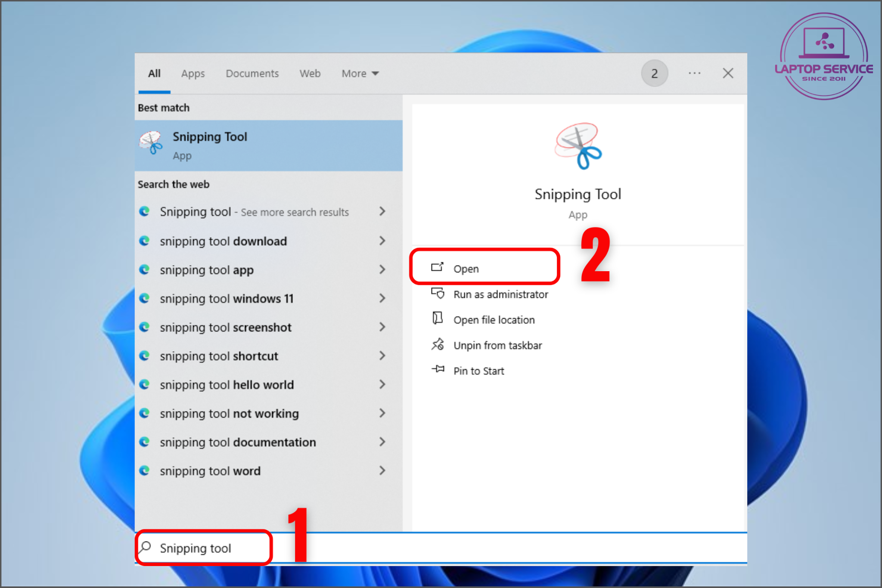Click Edge icon beside 'snipping tool documentation'
The width and height of the screenshot is (882, 588).
click(x=144, y=442)
